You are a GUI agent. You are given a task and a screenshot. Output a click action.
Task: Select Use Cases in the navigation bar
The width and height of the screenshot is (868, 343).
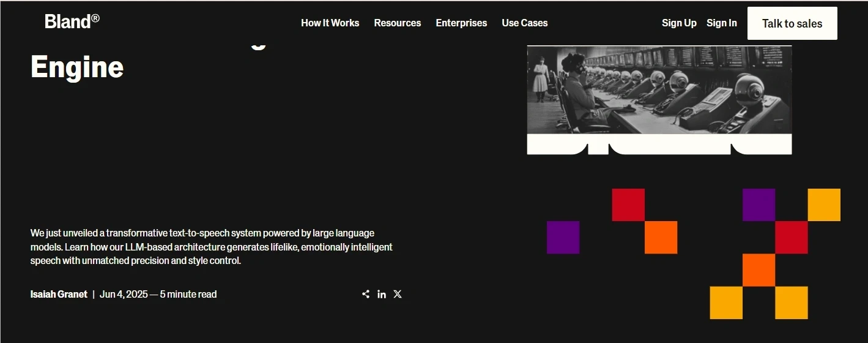[524, 23]
